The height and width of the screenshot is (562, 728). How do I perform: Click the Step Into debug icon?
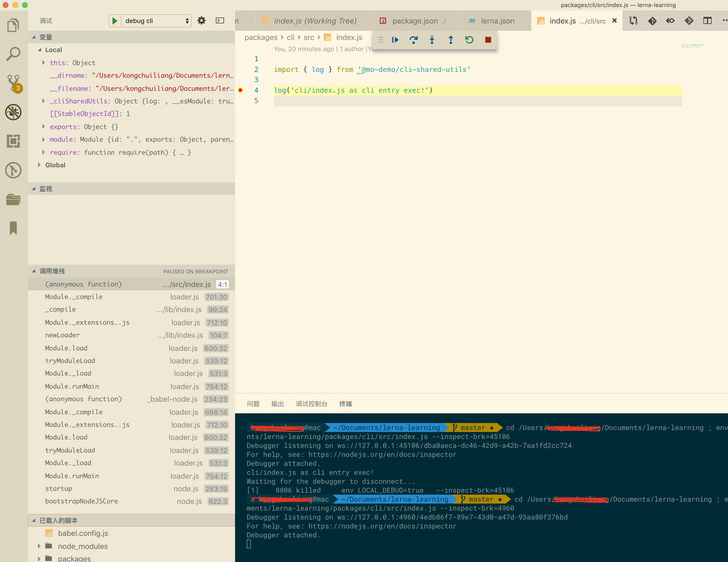tap(432, 40)
